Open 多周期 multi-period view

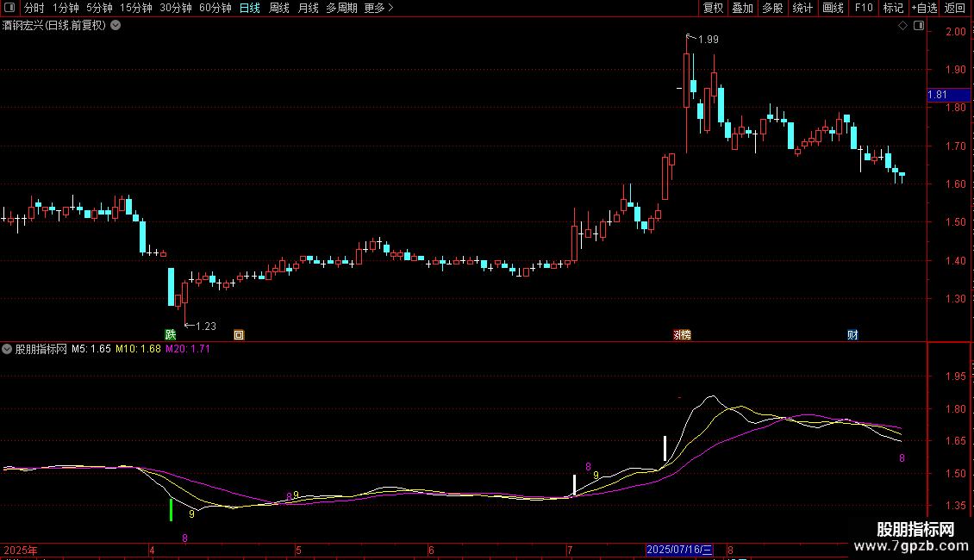(341, 8)
